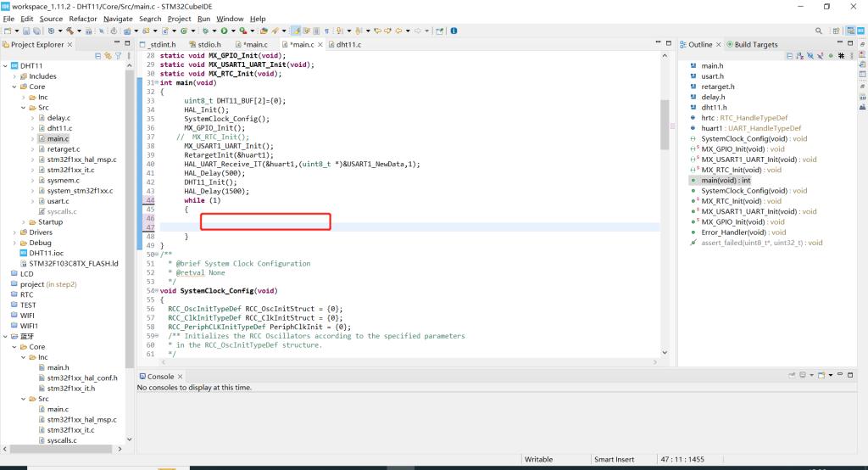Open the New toolbar dropdown arrow
This screenshot has height=470, width=868.
coord(17,31)
